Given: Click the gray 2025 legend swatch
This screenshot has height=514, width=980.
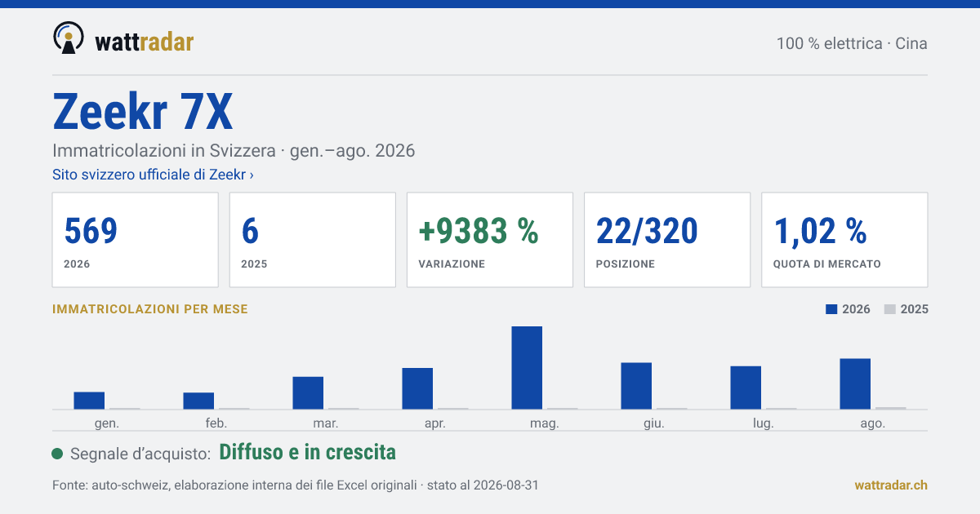Looking at the screenshot, I should 890,310.
